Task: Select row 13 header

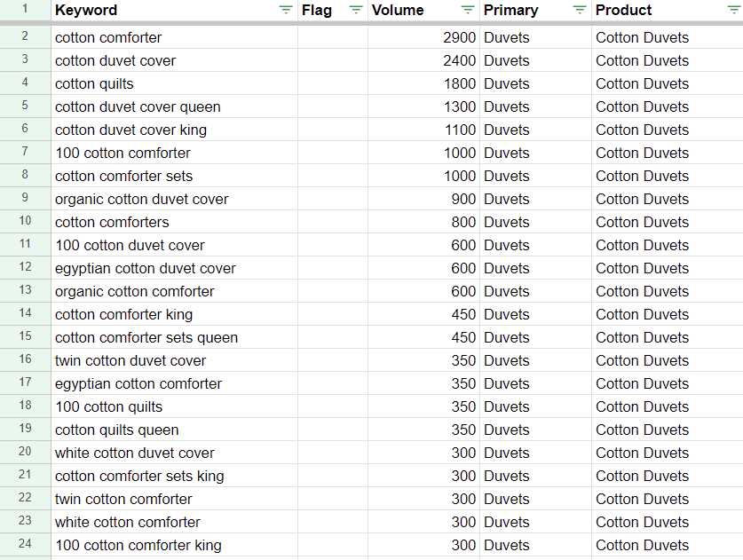Action: tap(25, 291)
